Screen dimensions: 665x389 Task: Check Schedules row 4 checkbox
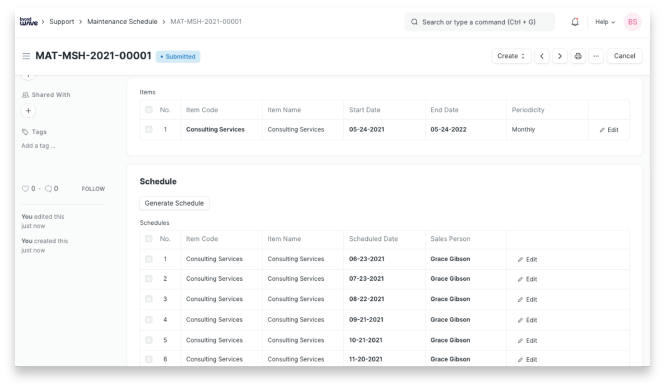(x=148, y=319)
